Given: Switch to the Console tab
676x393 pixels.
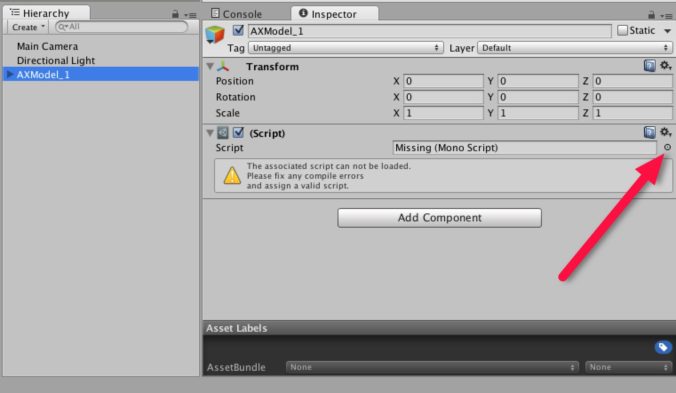Looking at the screenshot, I should click(x=237, y=14).
